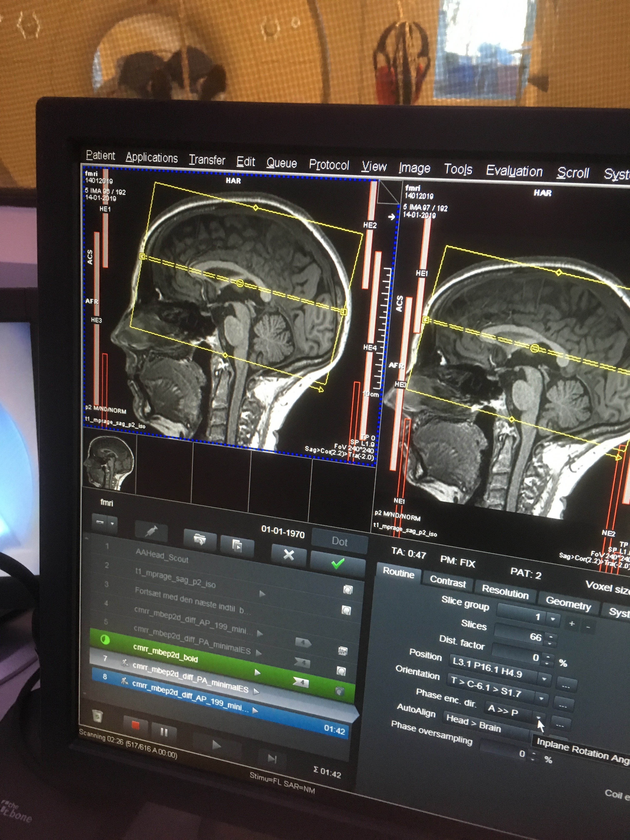Click the skip-to-next step icon

tap(272, 759)
